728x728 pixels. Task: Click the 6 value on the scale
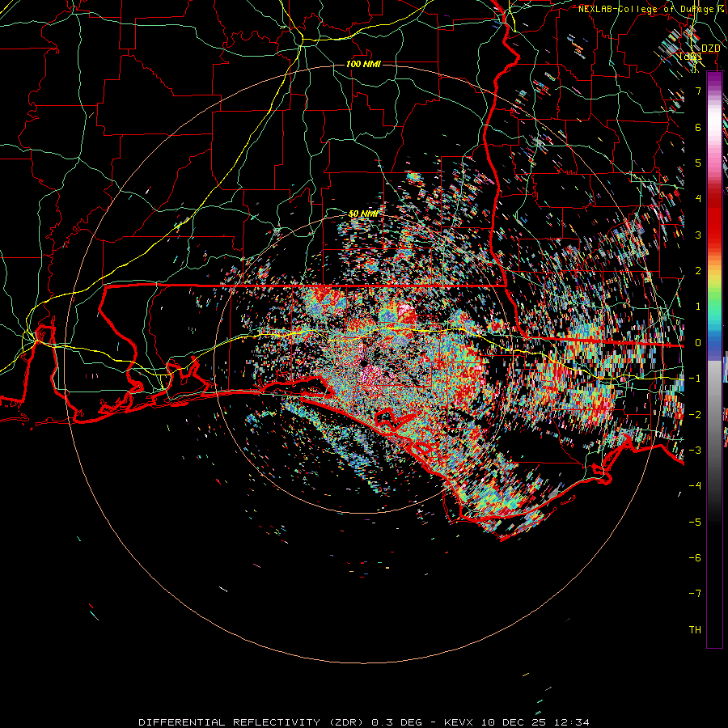coord(698,127)
